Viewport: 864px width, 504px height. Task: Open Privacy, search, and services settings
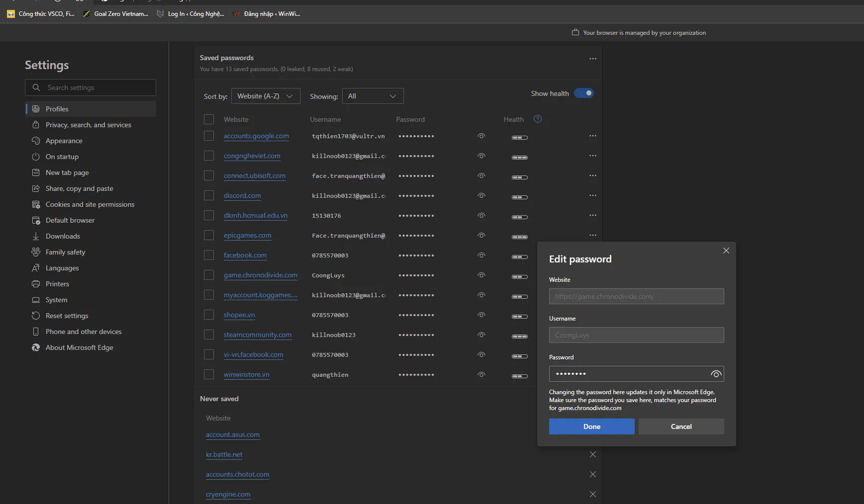88,125
